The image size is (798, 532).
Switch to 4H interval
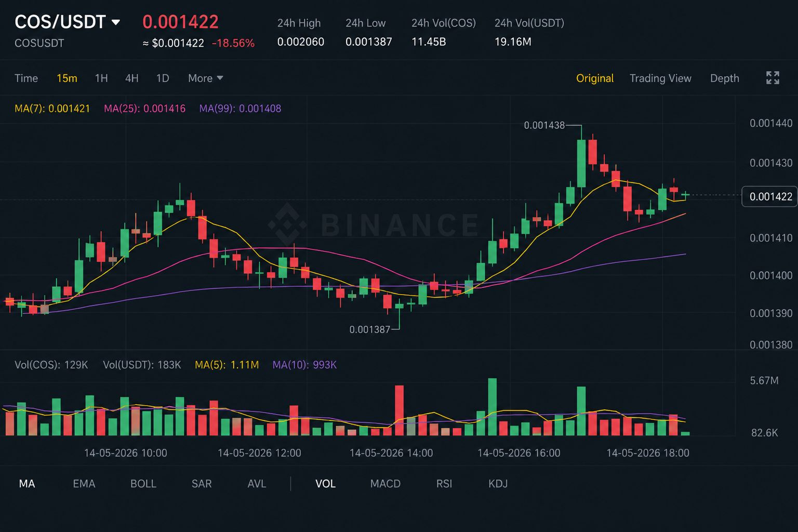tap(132, 78)
